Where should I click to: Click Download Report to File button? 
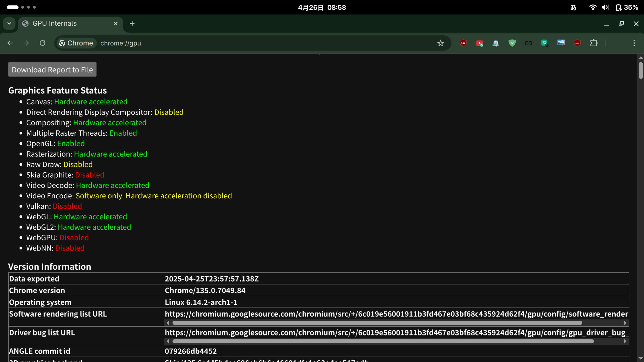click(52, 69)
